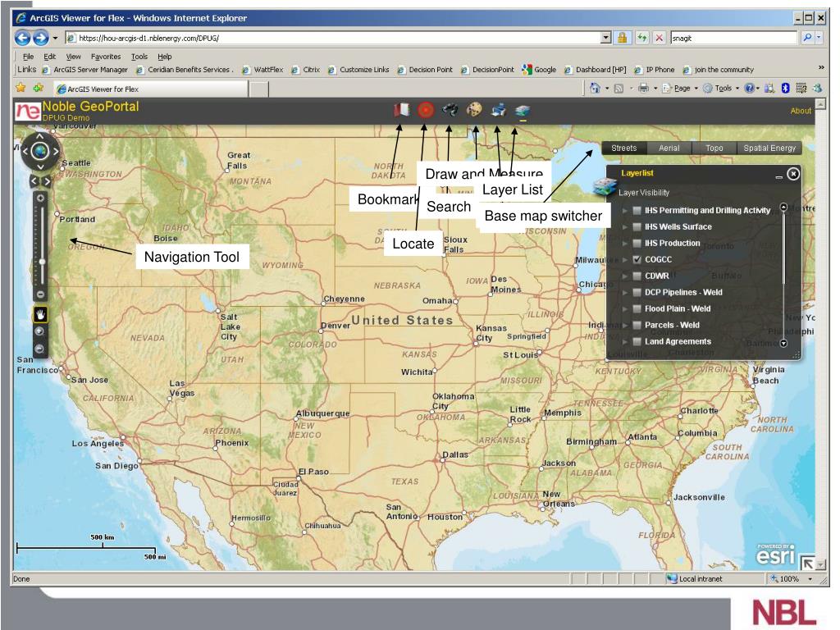Expand the CDWR layer
840x630 pixels.
pyautogui.click(x=624, y=276)
